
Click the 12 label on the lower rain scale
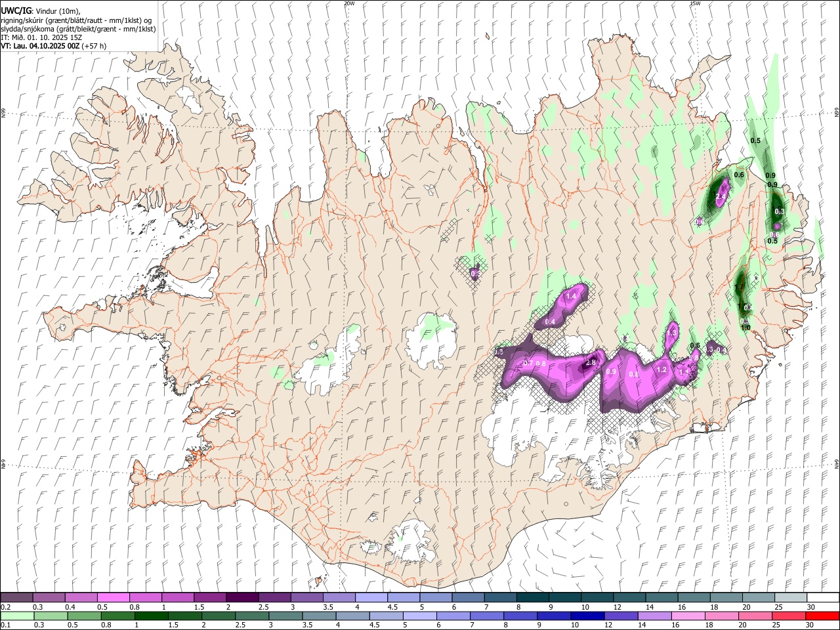click(x=608, y=625)
